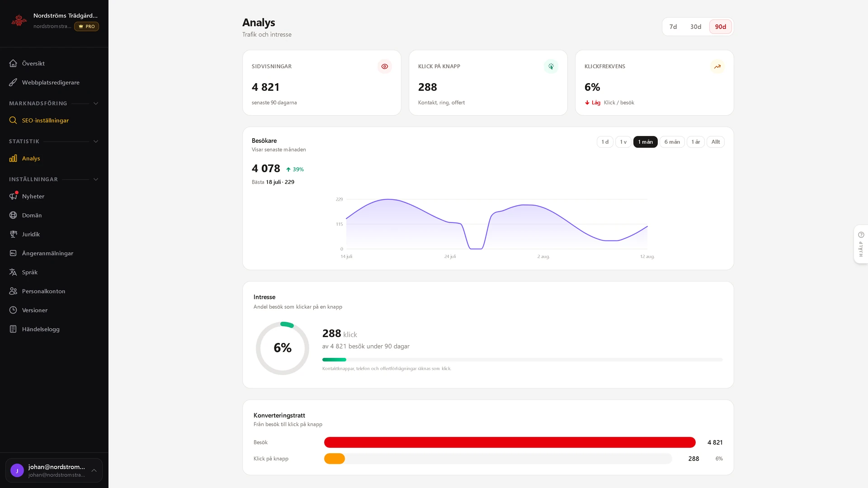Open the Personalkonton page
Screen dimensions: 868x488
coord(54,291)
